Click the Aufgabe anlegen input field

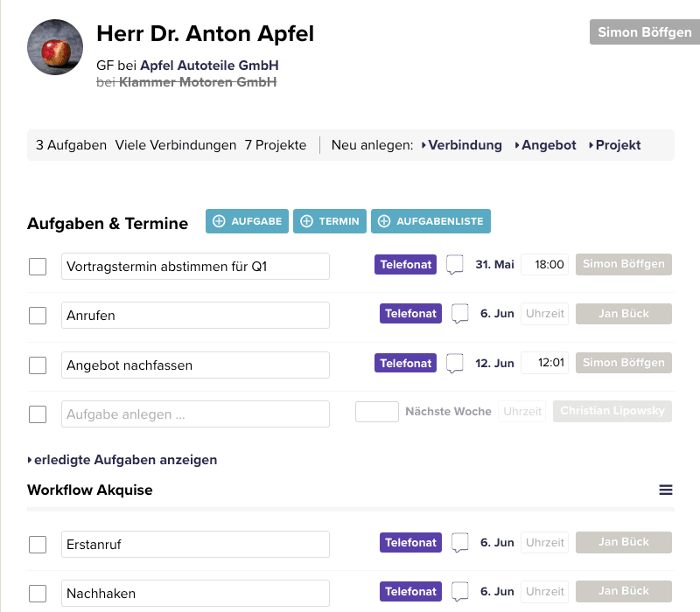click(x=195, y=414)
